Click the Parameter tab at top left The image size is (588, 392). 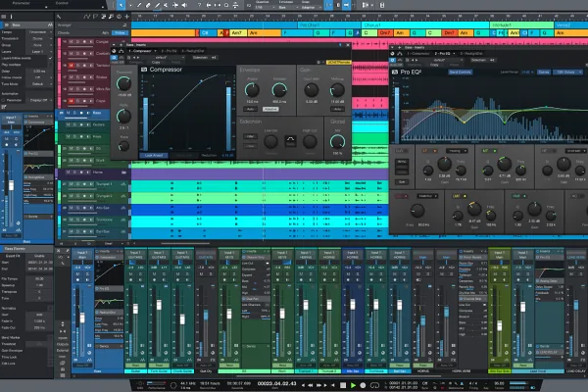pyautogui.click(x=22, y=3)
